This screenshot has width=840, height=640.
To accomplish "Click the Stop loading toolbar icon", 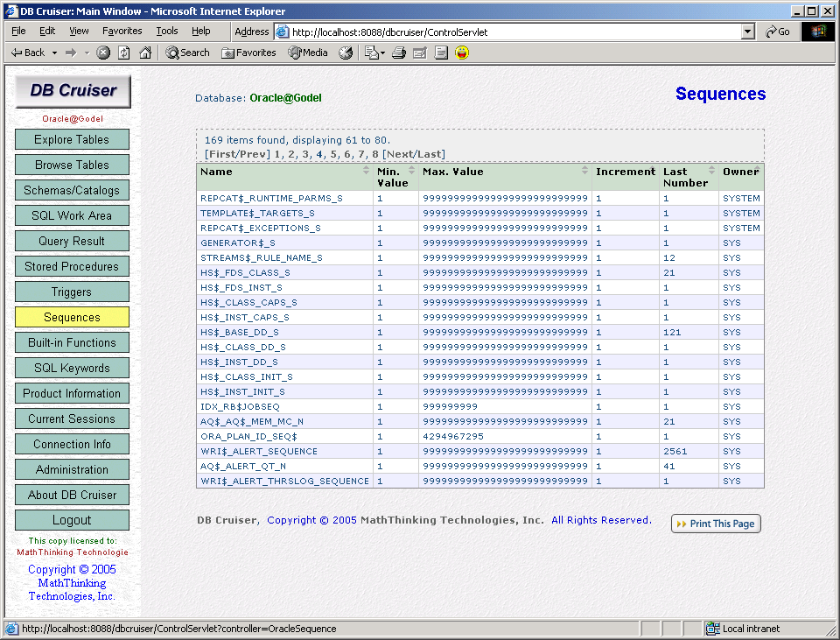I will (x=103, y=53).
